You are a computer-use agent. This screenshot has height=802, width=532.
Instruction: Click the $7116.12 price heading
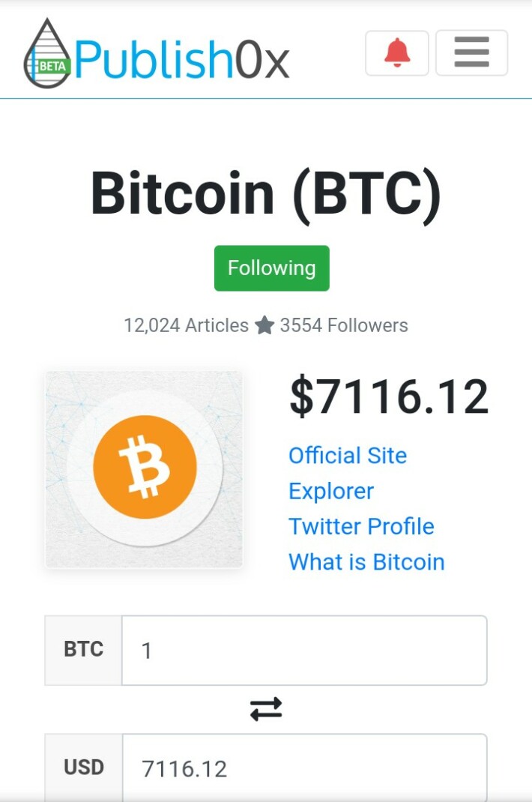390,397
